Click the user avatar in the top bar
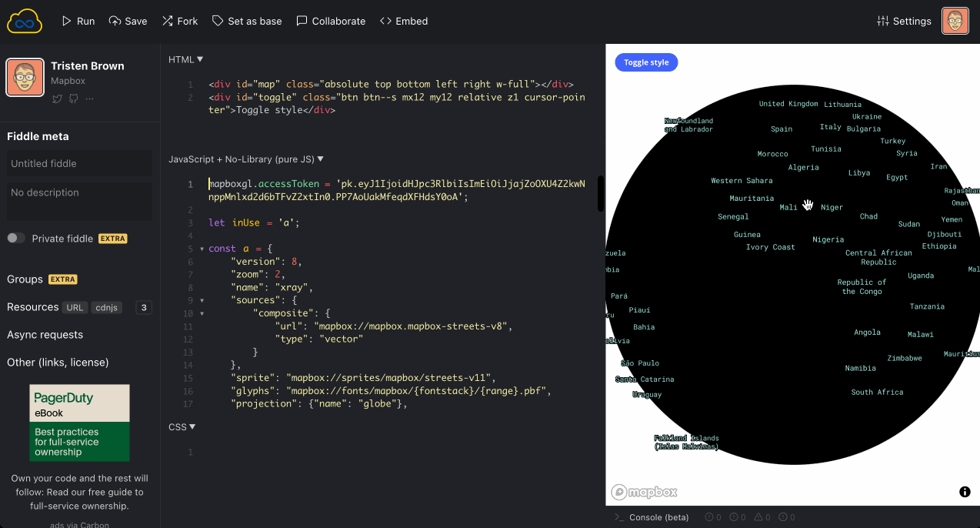The width and height of the screenshot is (980, 528). click(x=955, y=21)
